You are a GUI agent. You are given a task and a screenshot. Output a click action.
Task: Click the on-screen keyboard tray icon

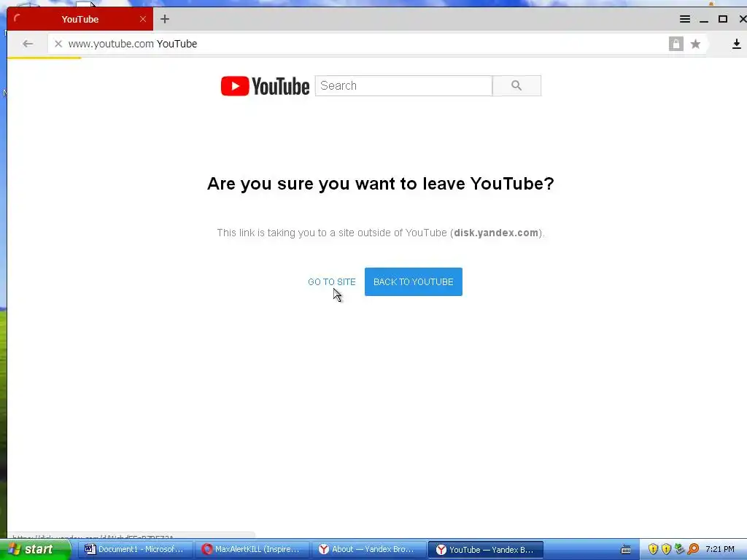coord(626,550)
